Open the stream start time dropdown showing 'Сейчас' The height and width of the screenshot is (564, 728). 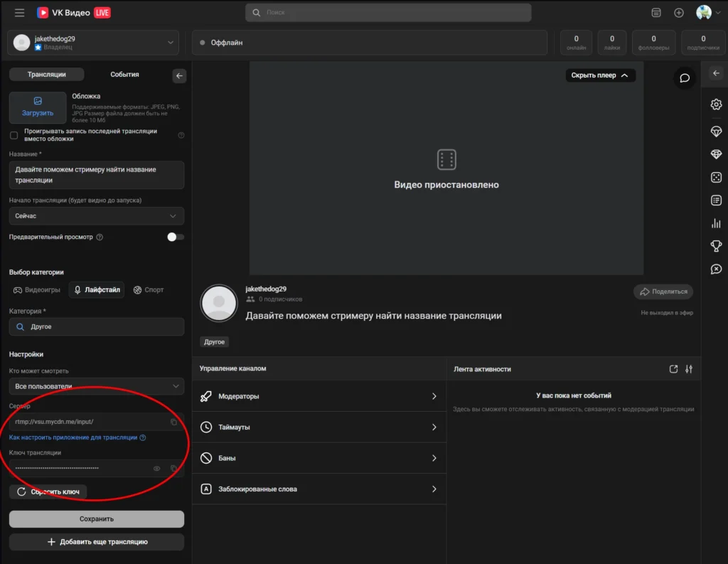tap(96, 216)
